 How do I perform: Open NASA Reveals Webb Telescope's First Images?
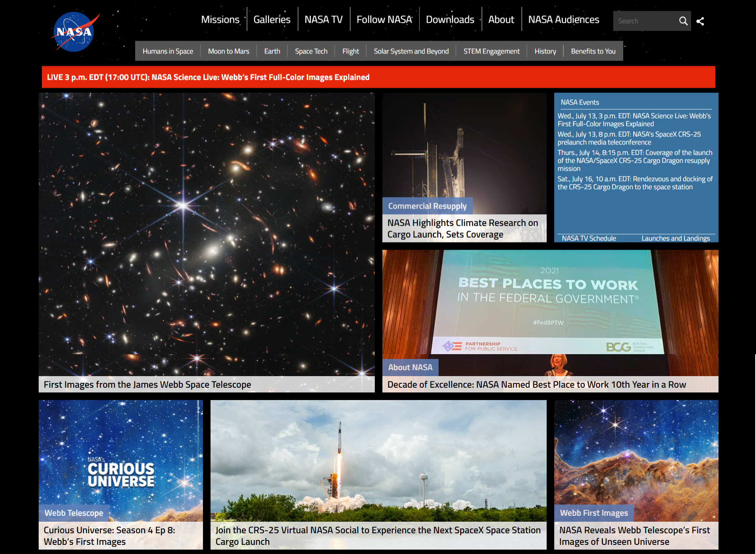634,536
